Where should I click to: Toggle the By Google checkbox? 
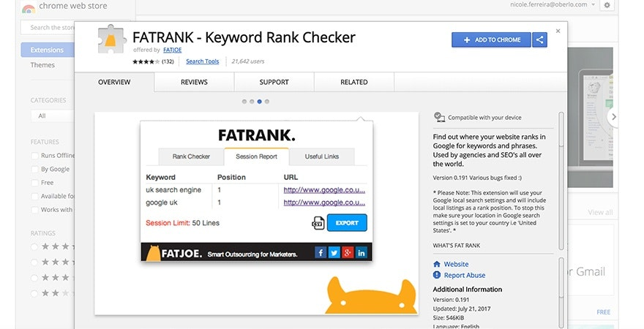tap(35, 169)
